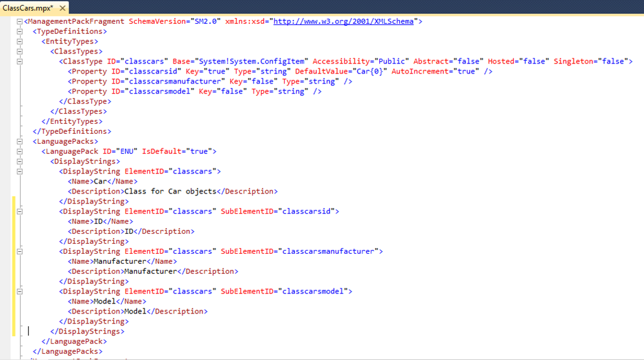The image size is (644, 360).
Task: Collapse the LanguagePacks section
Action: [x=20, y=141]
